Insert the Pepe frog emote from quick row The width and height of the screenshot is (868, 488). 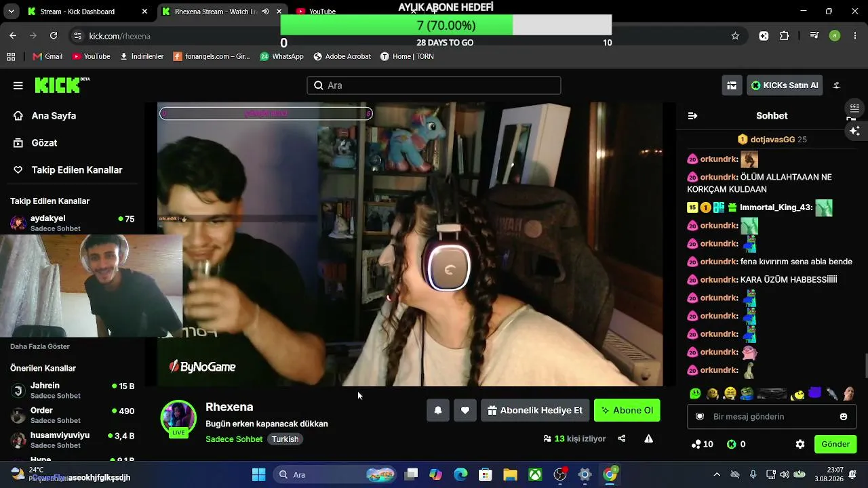pos(747,393)
